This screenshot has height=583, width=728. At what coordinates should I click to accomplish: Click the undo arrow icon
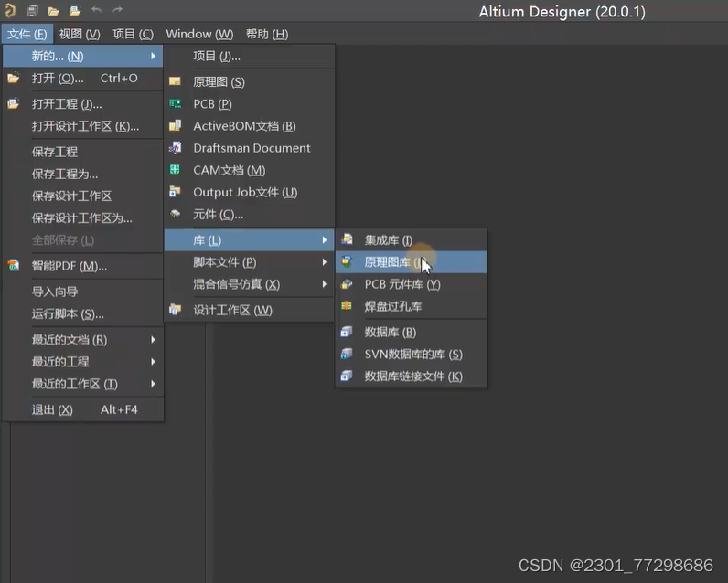97,10
